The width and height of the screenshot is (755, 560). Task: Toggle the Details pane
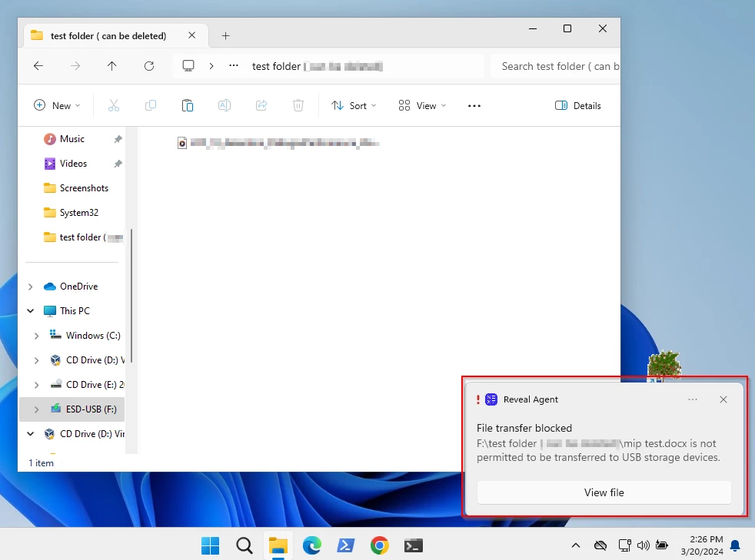(x=578, y=105)
